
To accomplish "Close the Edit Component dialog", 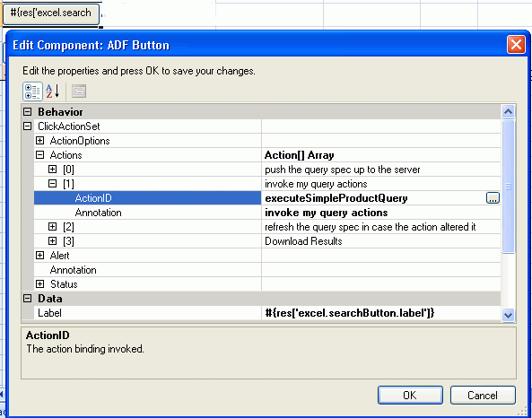I will [516, 45].
